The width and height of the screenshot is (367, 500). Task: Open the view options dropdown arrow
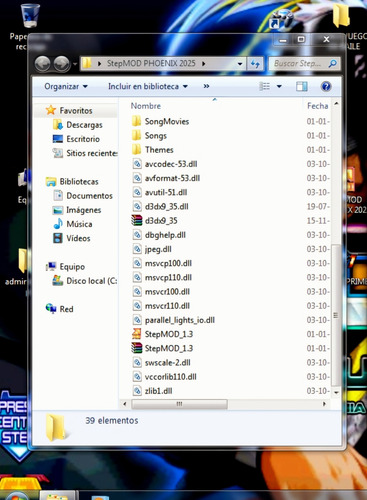279,87
